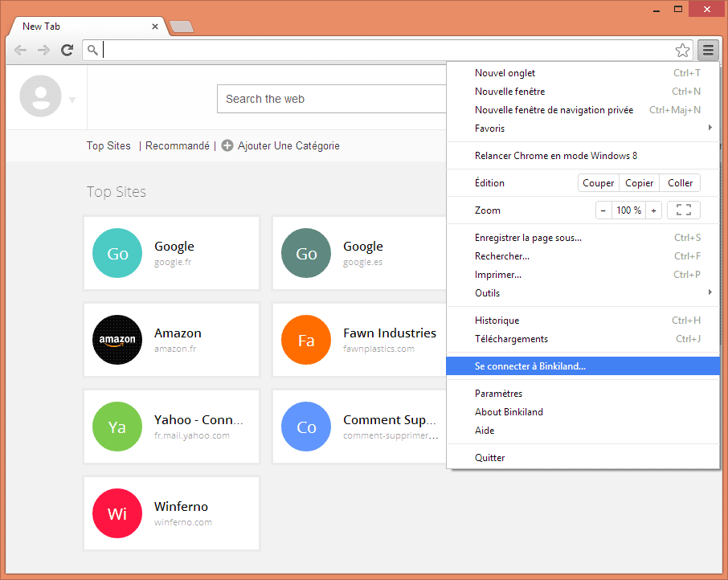Screen dimensions: 728x580
Task: Open the green Yahoo icon
Action: coord(117,427)
